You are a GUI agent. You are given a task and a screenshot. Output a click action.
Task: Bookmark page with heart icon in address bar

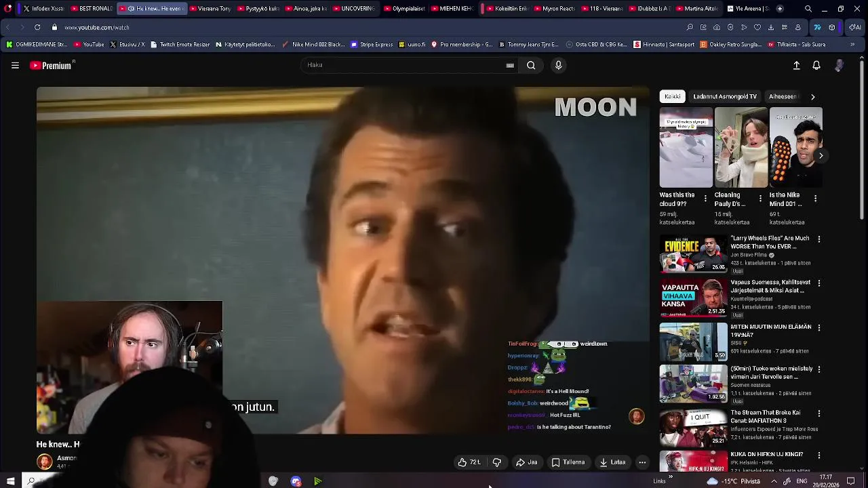coord(757,27)
